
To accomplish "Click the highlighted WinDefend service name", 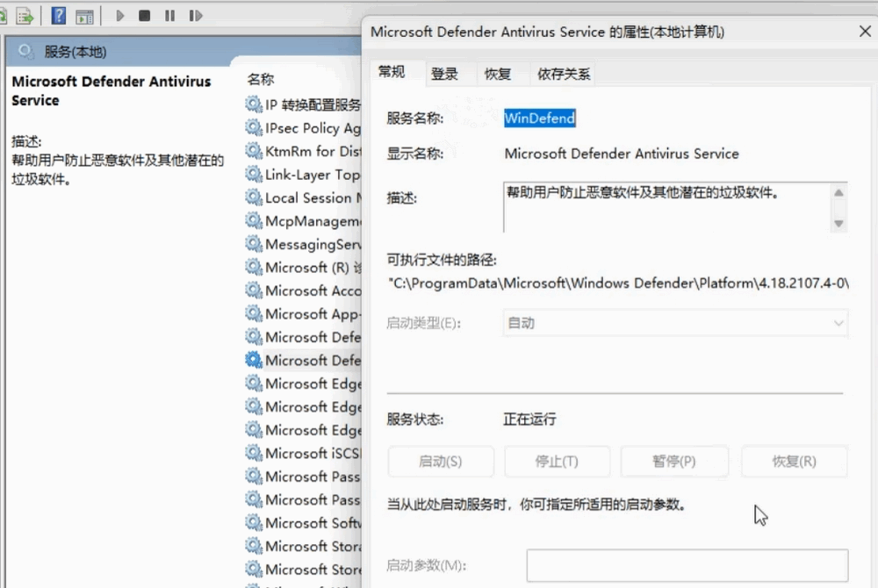I will (540, 118).
